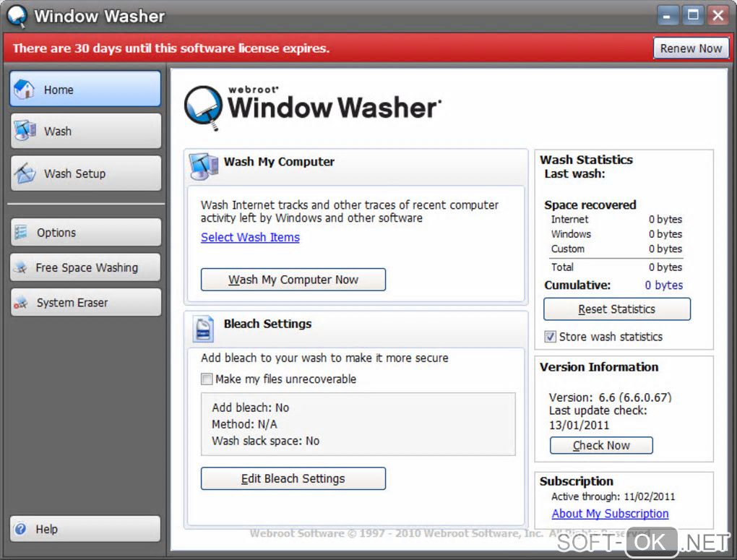Click the title bar squeegee app icon
Image resolution: width=737 pixels, height=560 pixels.
(x=17, y=15)
